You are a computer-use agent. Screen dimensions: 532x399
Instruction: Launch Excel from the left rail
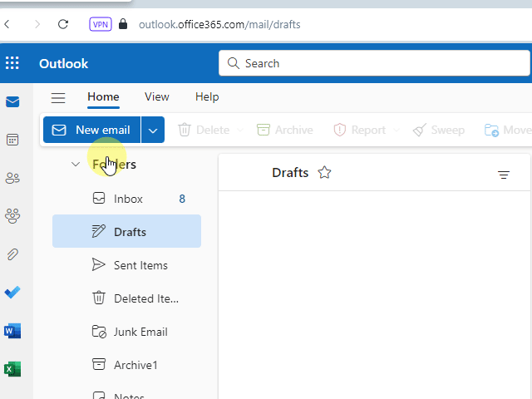point(12,369)
